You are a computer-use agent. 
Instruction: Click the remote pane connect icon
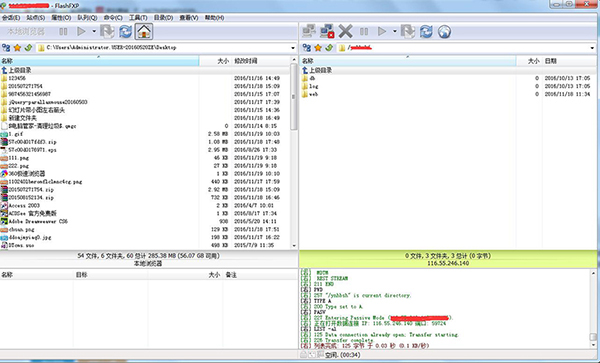click(x=309, y=31)
